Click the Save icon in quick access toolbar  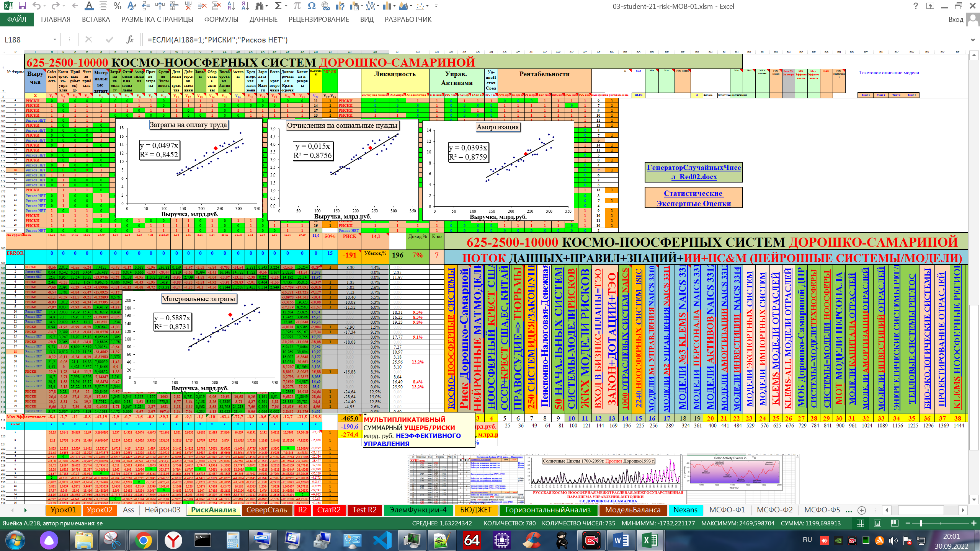(22, 6)
